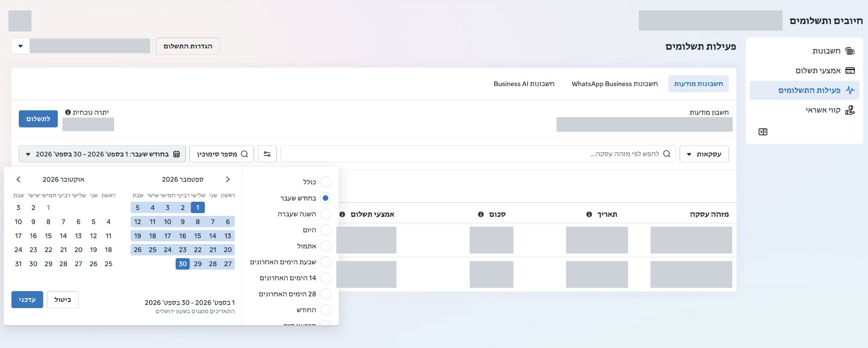Image resolution: width=868 pixels, height=348 pixels.
Task: Select the כולל radio option
Action: [x=325, y=182]
